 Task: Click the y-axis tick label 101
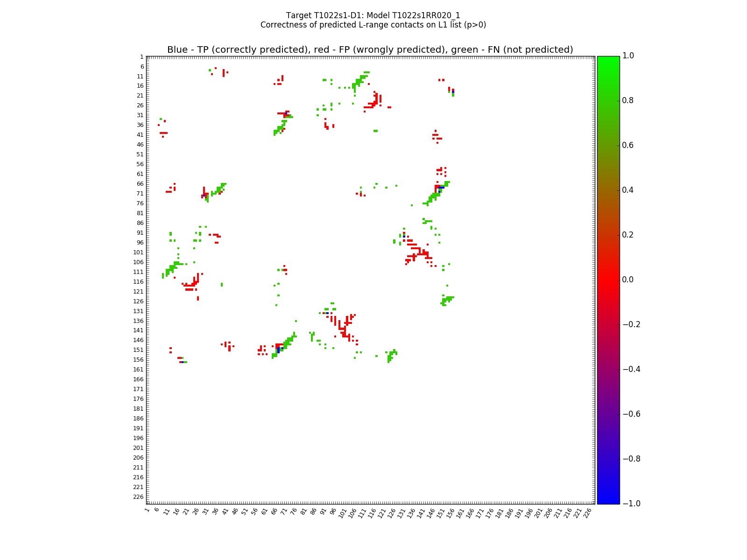pyautogui.click(x=139, y=252)
